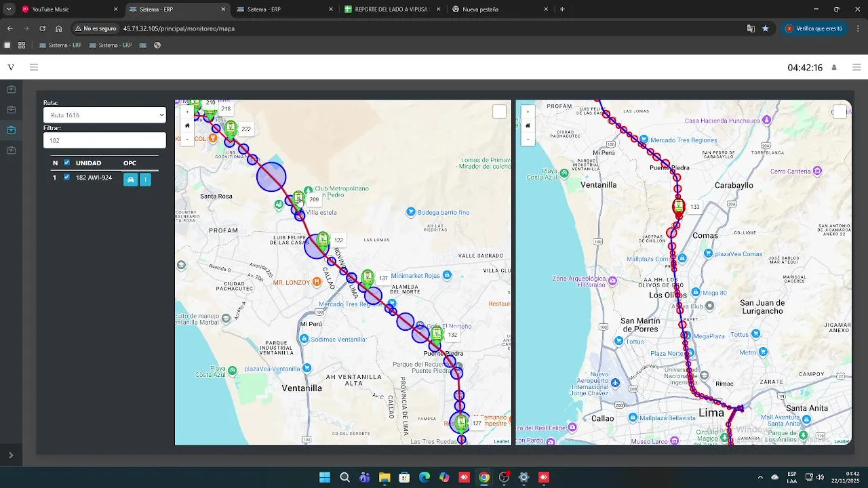Click the bus marker labeled 122

tap(323, 240)
